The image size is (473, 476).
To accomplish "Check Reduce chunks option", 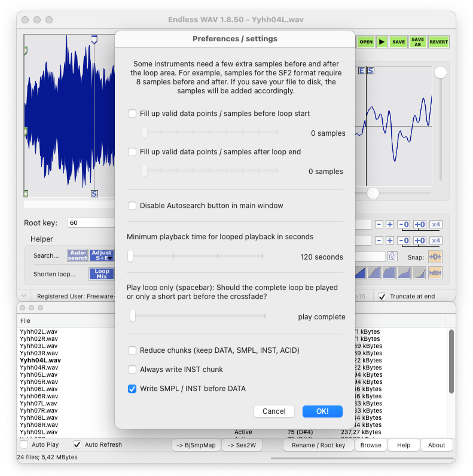I will click(132, 350).
